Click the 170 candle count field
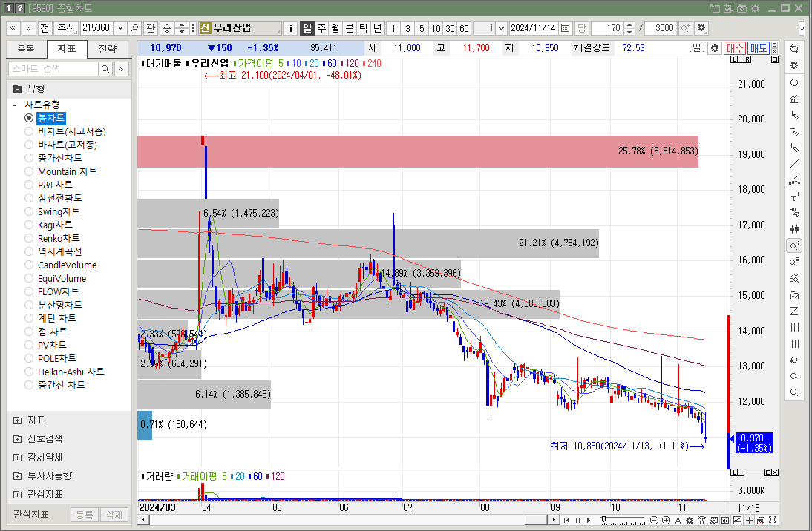This screenshot has height=531, width=812. (608, 28)
